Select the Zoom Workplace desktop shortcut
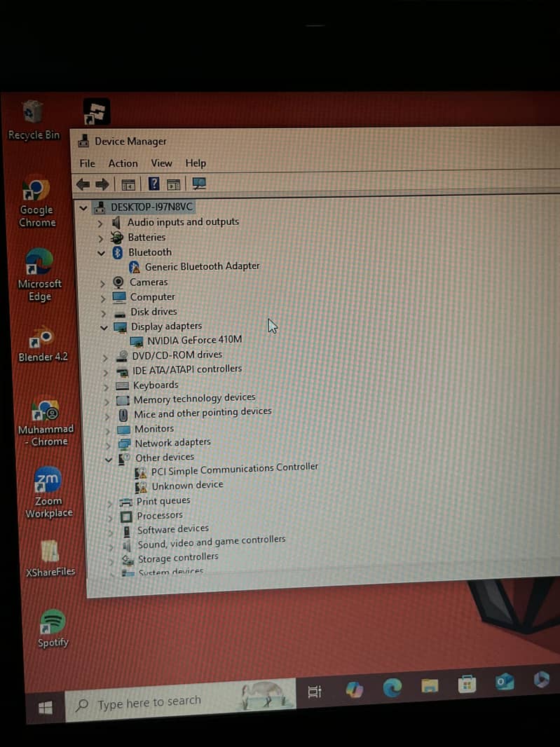This screenshot has width=560, height=747. pyautogui.click(x=48, y=493)
